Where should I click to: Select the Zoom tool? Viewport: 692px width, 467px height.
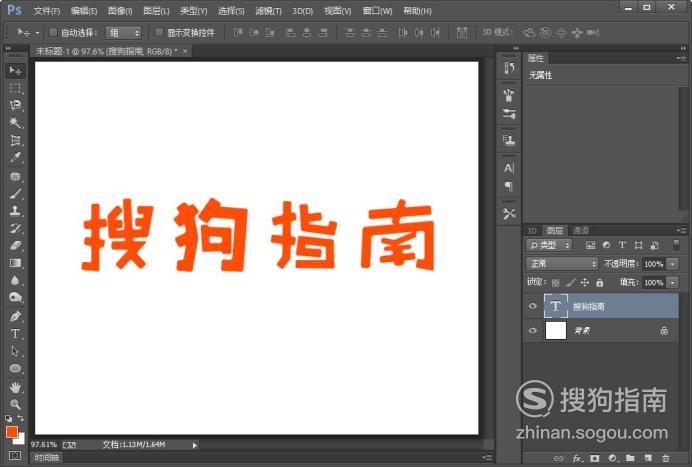[15, 404]
